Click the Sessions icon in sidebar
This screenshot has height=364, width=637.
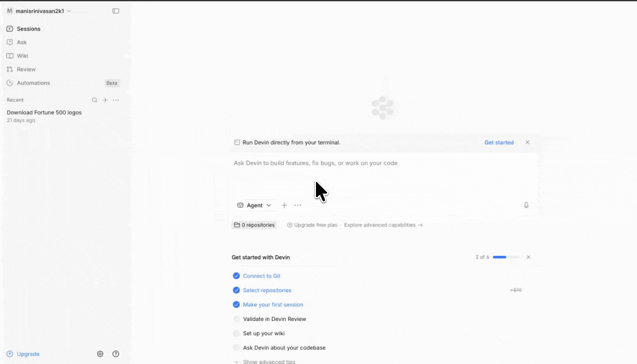point(10,29)
